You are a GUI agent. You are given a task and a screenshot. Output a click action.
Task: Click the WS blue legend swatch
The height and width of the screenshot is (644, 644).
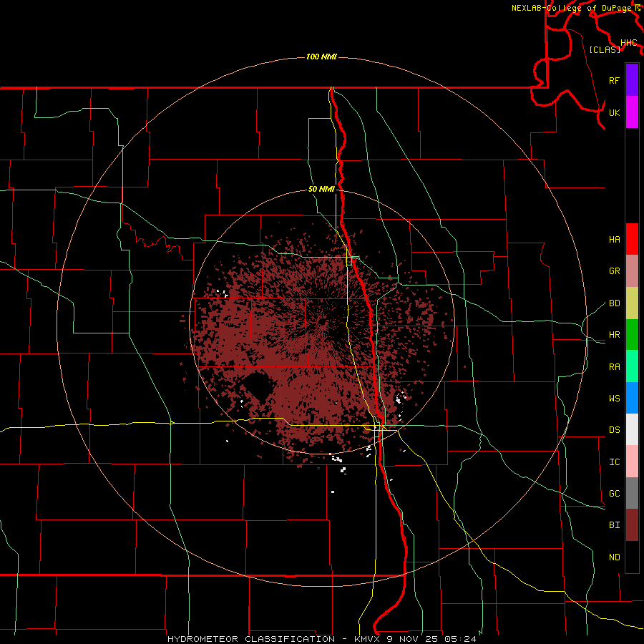pos(632,398)
